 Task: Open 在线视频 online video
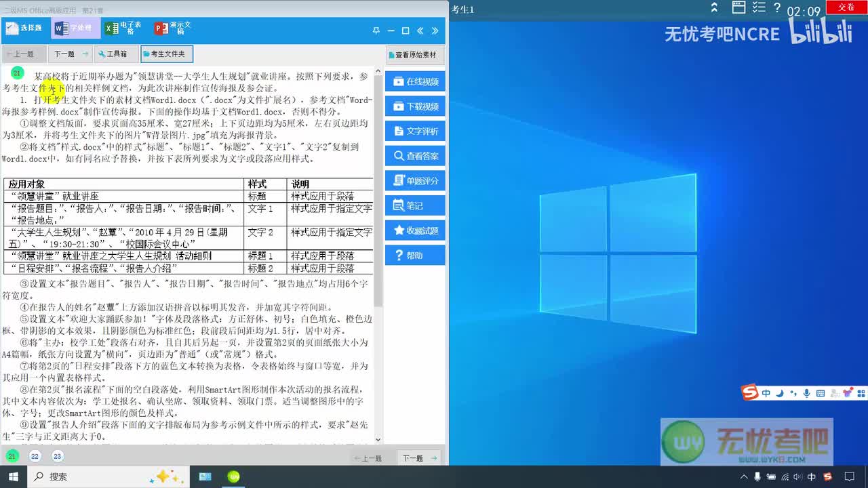(415, 81)
